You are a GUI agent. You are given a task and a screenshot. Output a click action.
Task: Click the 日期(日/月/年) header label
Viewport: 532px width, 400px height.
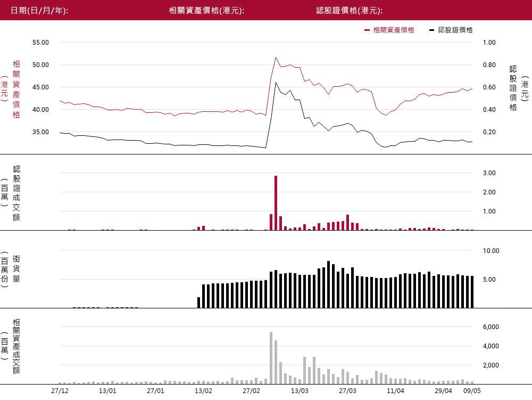pyautogui.click(x=39, y=11)
